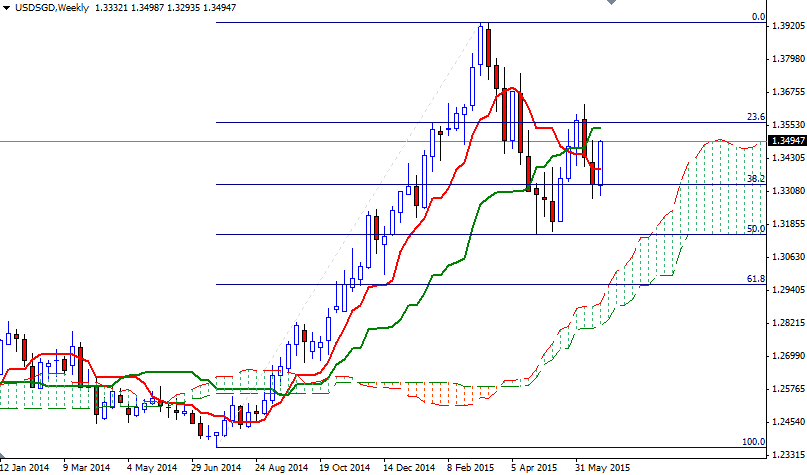
Task: Click the 24 Aug 2014 date label
Action: [x=280, y=467]
